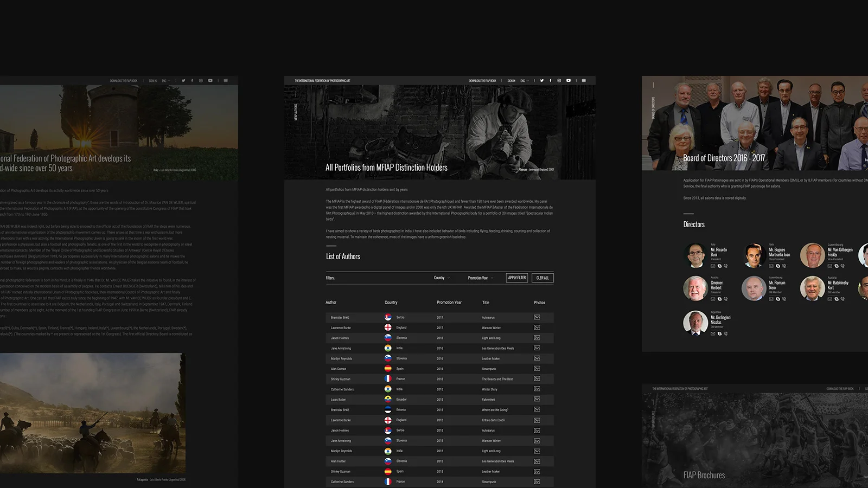
Task: Open Twitter icon in left page header
Action: click(x=183, y=81)
